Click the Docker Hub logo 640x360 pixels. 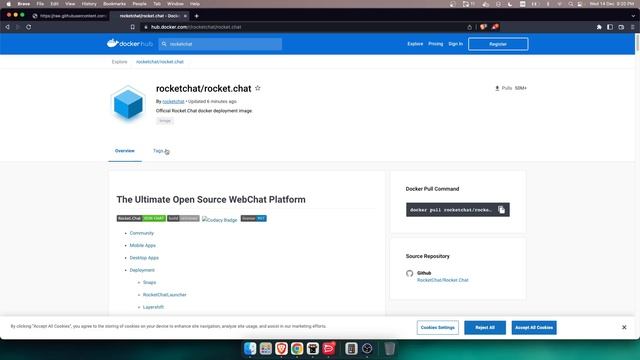[130, 43]
